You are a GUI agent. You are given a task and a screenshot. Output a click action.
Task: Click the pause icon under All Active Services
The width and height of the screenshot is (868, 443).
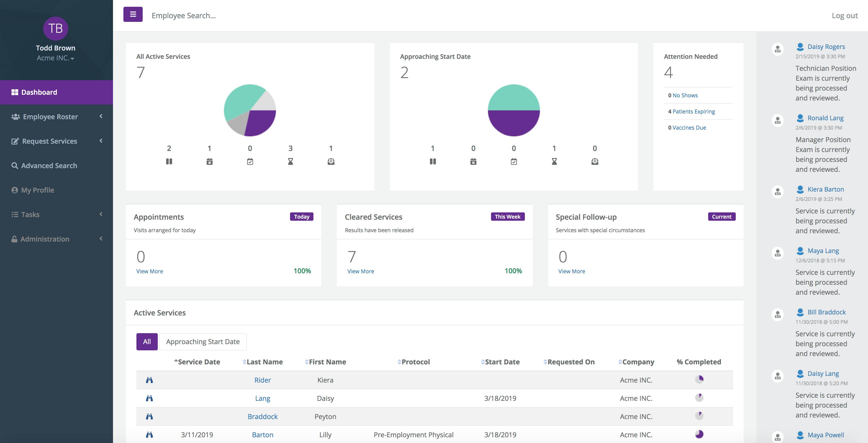point(169,162)
